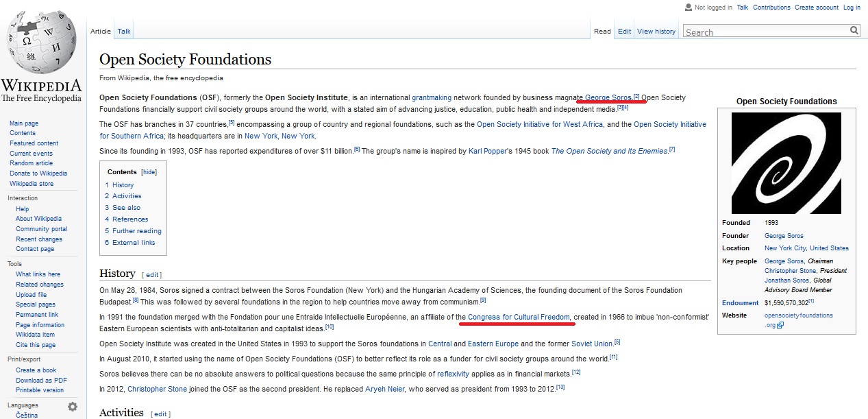Screen dimensions: 868x419
Task: Open the Wikidata item link
Action: point(35,335)
